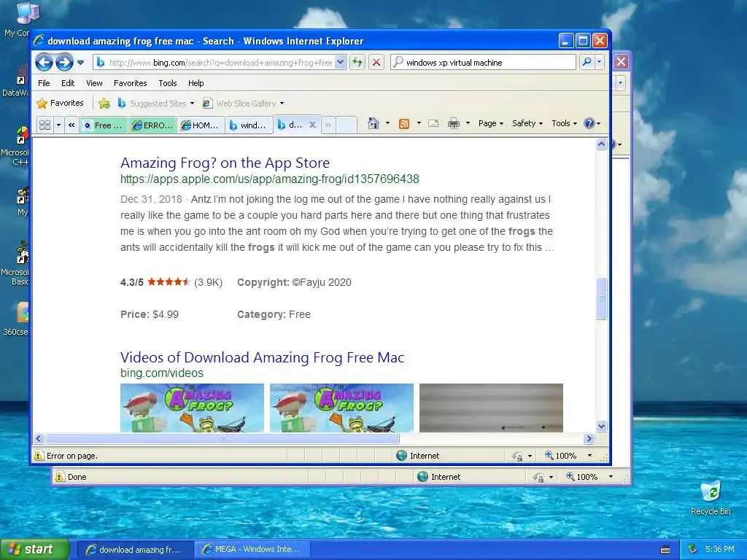
Task: Switch to the 'ERRO...' tab
Action: [152, 125]
